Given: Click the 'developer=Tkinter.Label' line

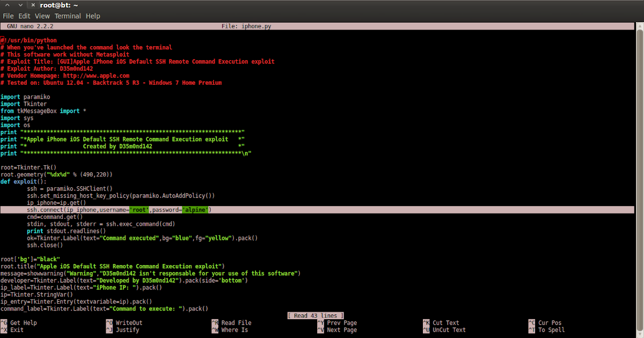Looking at the screenshot, I should [124, 280].
